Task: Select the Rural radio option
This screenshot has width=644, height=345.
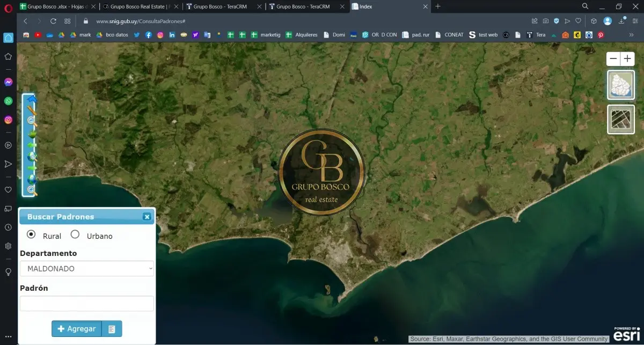Action: [x=31, y=234]
